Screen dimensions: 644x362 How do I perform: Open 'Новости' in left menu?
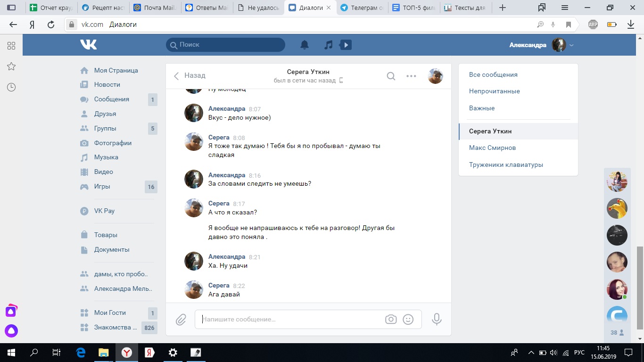coord(107,84)
